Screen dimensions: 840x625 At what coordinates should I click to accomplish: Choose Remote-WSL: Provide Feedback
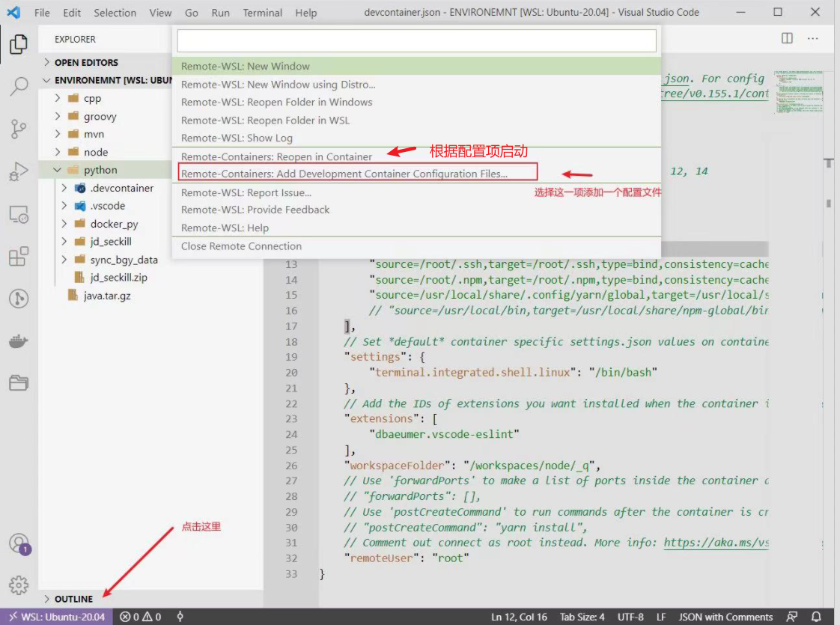[417, 210]
